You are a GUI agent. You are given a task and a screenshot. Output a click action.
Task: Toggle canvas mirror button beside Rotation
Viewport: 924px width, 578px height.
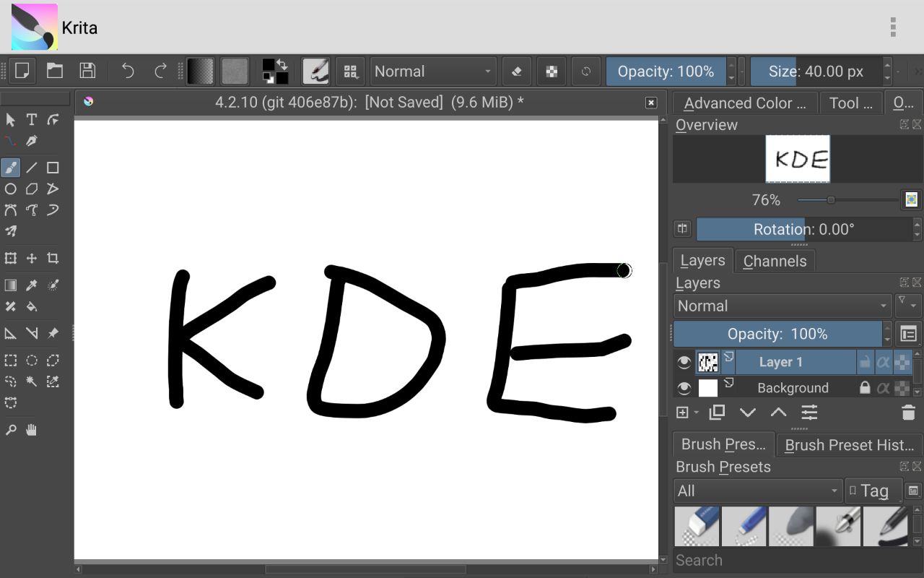tap(682, 229)
